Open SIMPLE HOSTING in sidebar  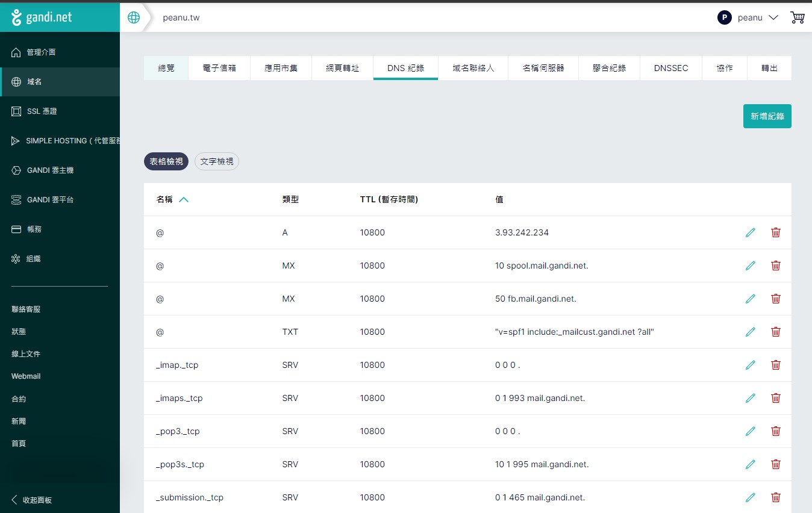tap(60, 141)
